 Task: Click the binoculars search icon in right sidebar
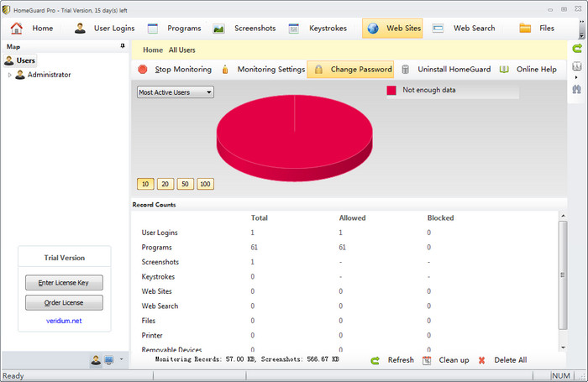577,88
